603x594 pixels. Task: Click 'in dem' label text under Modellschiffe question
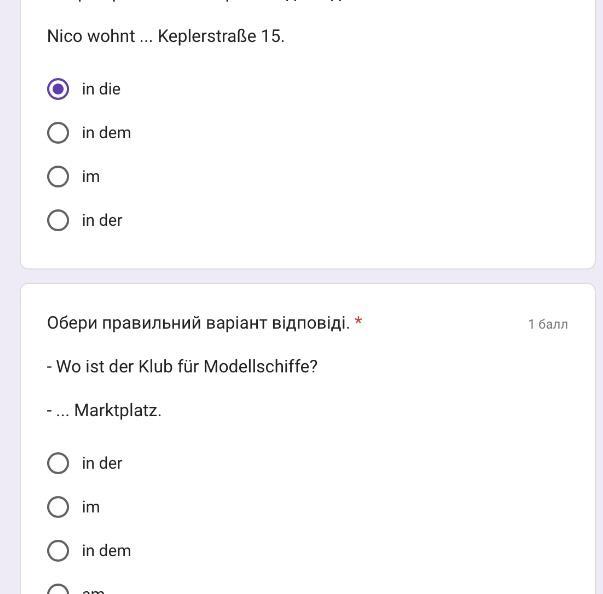[106, 551]
